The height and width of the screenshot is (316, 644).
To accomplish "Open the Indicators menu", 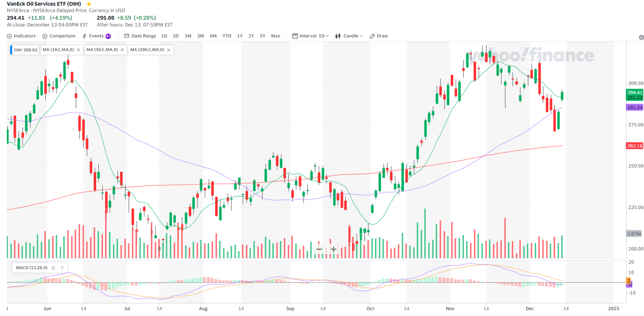I will (21, 36).
